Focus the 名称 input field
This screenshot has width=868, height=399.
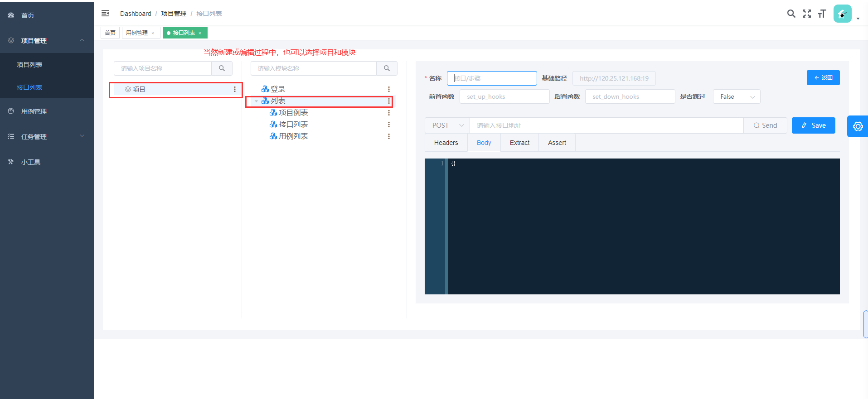[492, 78]
